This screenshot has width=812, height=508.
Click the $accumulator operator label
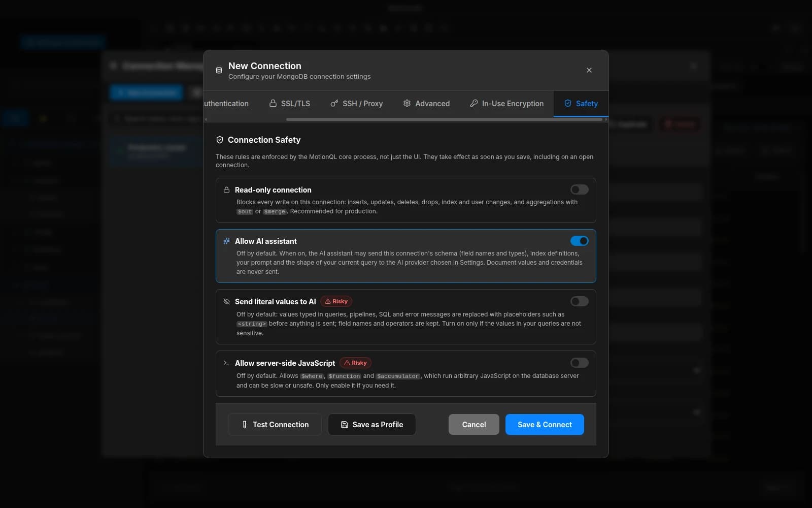click(x=398, y=376)
